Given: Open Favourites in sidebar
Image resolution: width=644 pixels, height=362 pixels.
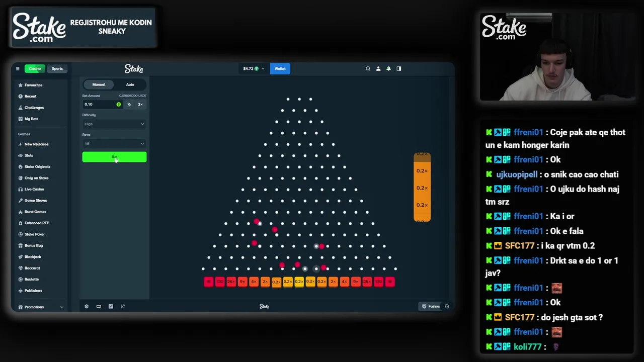Looking at the screenshot, I should click(x=33, y=85).
